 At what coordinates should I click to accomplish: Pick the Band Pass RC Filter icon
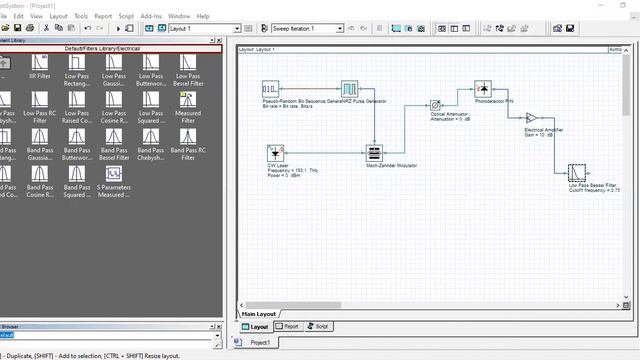(x=188, y=136)
